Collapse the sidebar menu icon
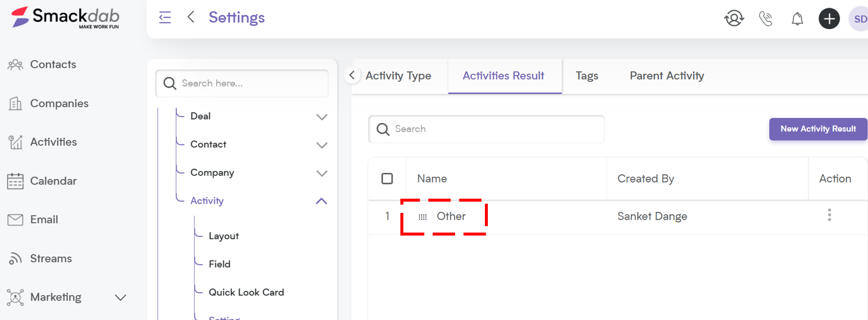868x320 pixels. [165, 17]
